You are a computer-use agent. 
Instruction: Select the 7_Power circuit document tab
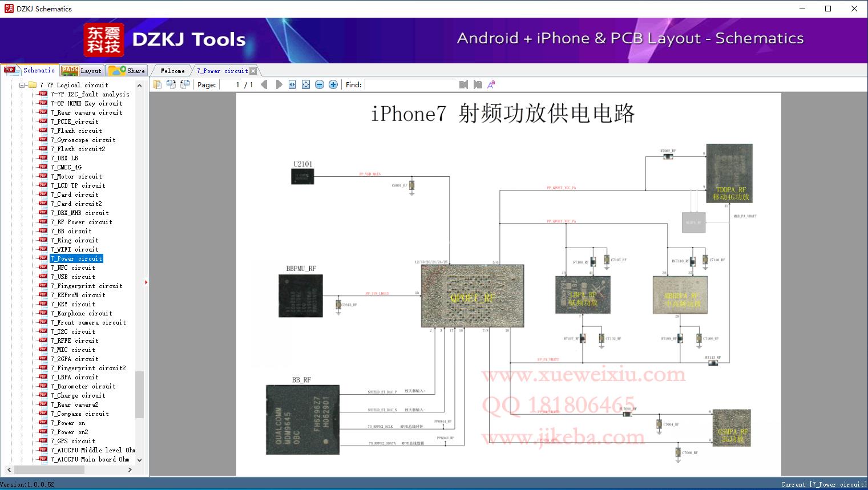222,71
